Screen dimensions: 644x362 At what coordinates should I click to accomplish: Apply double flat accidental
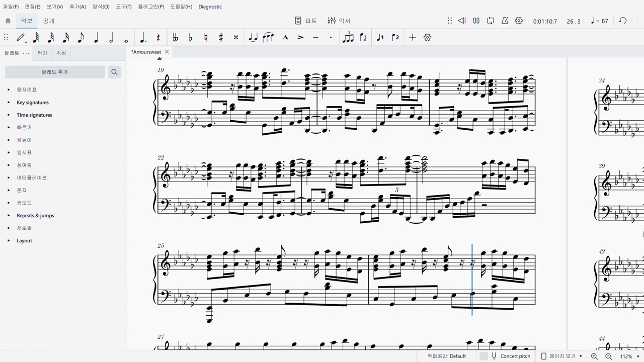point(175,37)
